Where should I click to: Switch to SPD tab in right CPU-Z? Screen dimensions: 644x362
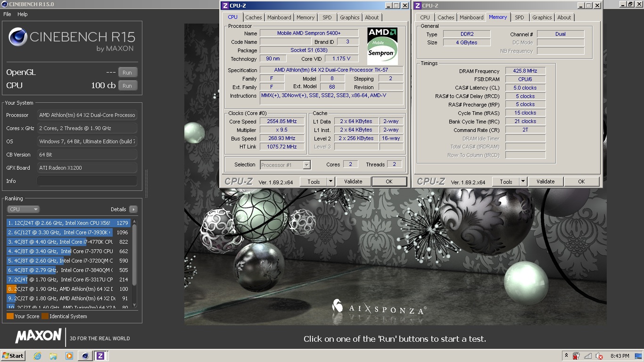520,17
